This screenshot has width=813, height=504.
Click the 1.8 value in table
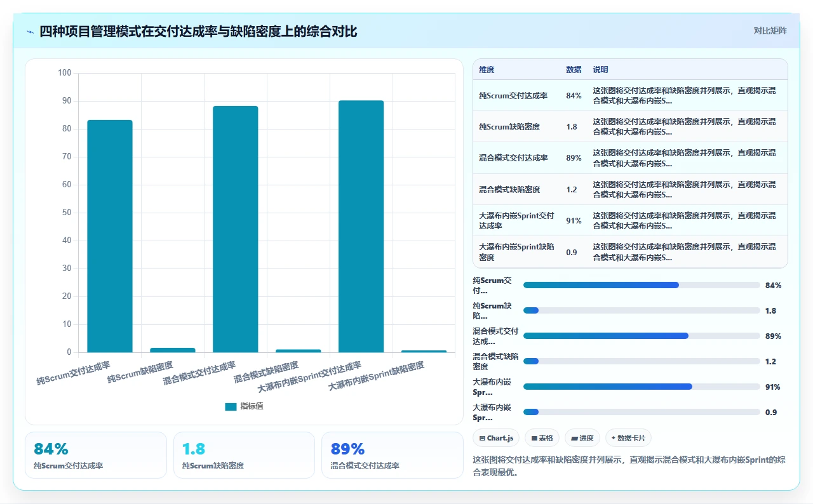click(572, 127)
